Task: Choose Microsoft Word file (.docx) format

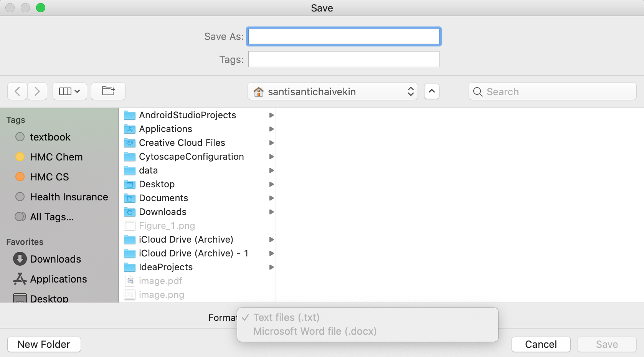Action: [x=314, y=331]
